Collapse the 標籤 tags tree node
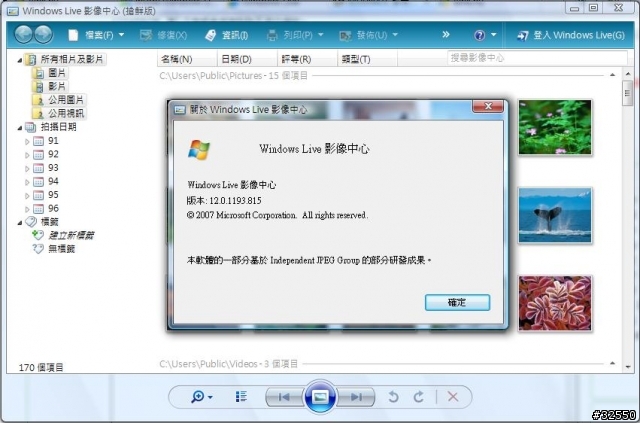The height and width of the screenshot is (423, 640). point(20,223)
